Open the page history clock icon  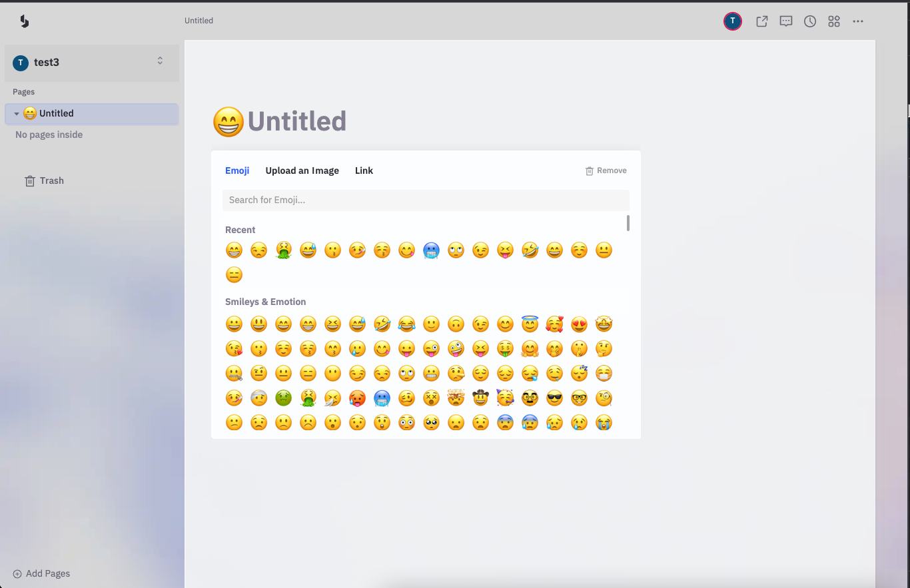809,21
